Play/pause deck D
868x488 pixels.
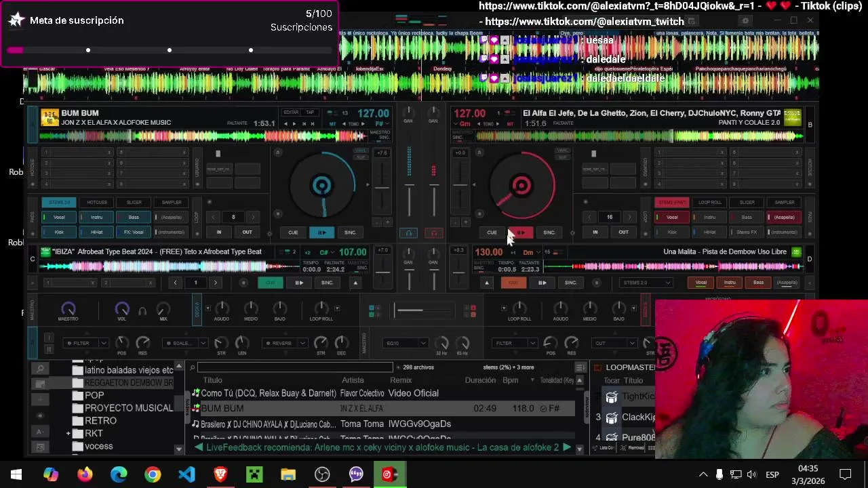coord(542,283)
